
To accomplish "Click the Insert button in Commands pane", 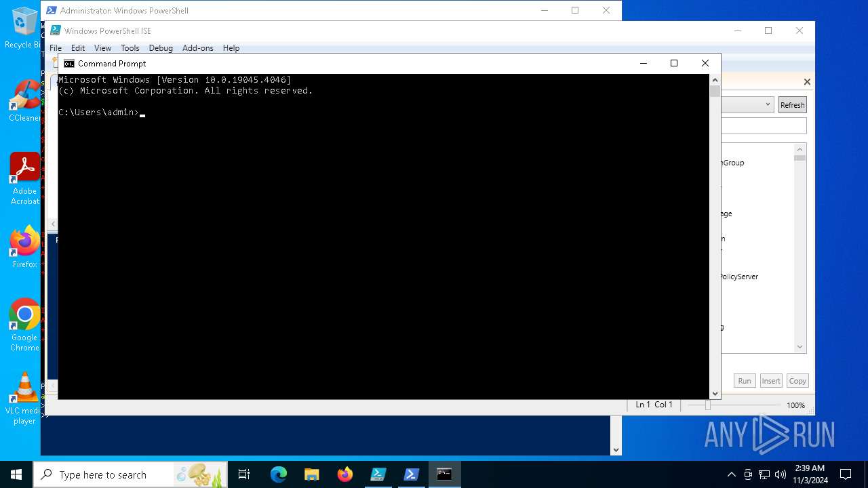I will 771,381.
